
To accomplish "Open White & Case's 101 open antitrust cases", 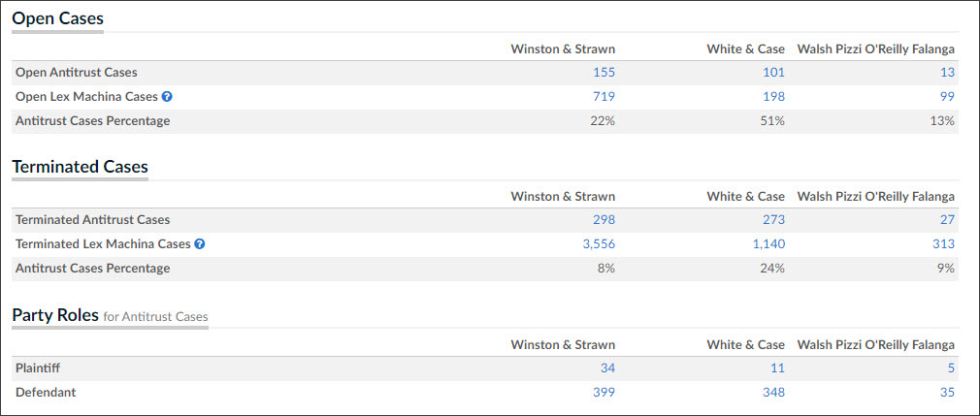I will (773, 73).
